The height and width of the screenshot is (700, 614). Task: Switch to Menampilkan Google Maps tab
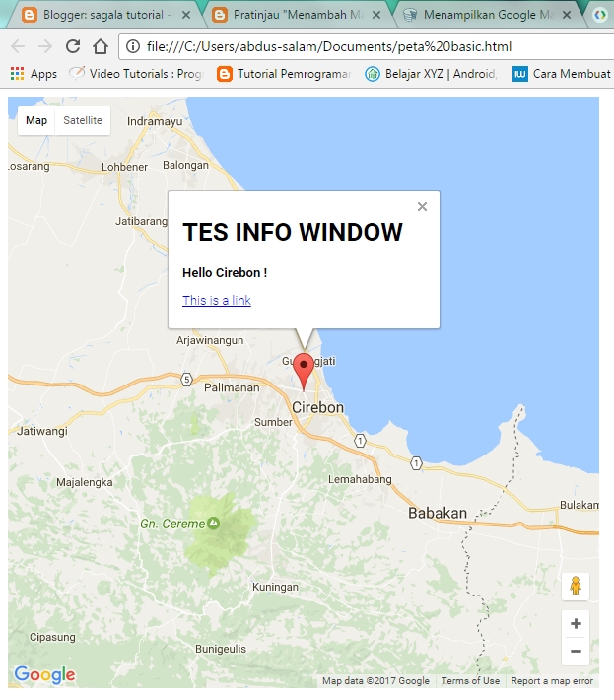[x=487, y=15]
